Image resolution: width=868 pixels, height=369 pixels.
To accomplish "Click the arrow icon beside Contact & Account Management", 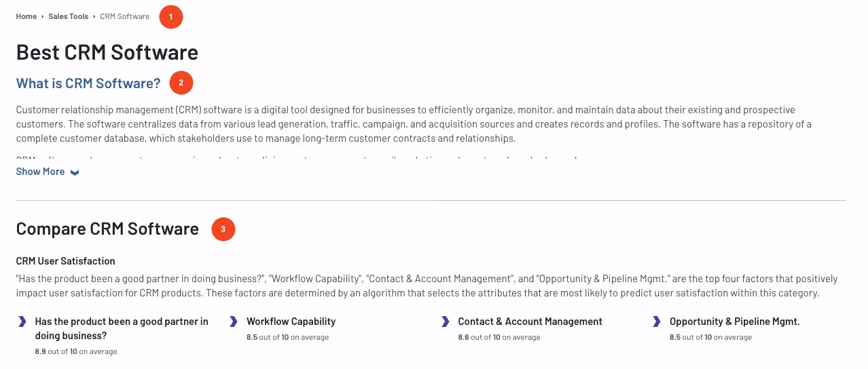I will [446, 322].
